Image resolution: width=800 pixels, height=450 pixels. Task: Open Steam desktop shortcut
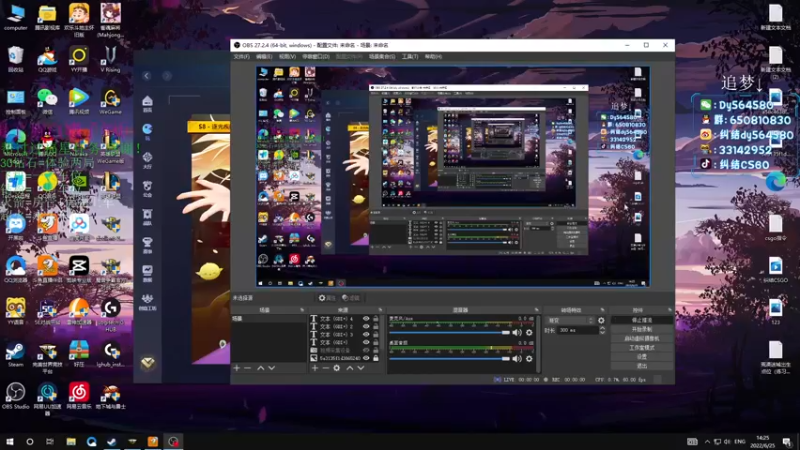(15, 354)
